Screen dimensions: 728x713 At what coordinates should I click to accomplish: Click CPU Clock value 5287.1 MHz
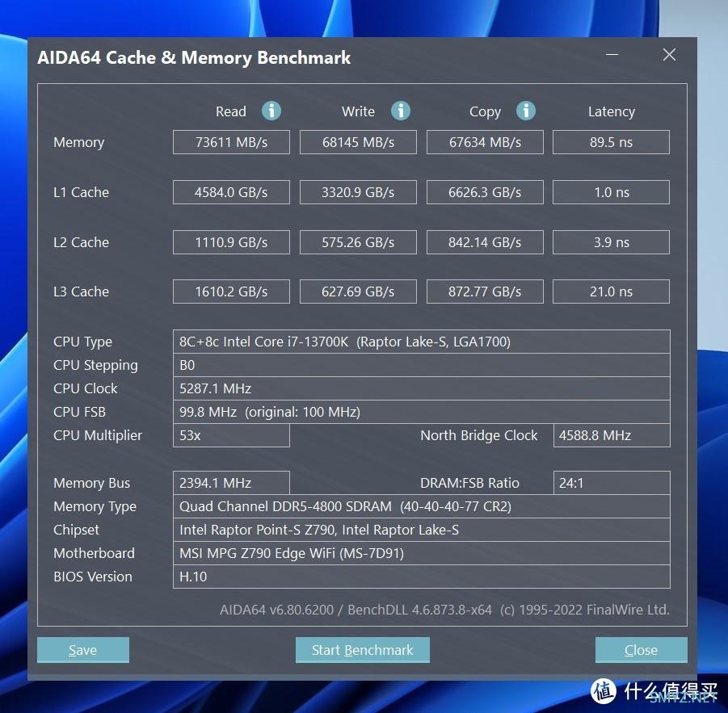pos(422,388)
